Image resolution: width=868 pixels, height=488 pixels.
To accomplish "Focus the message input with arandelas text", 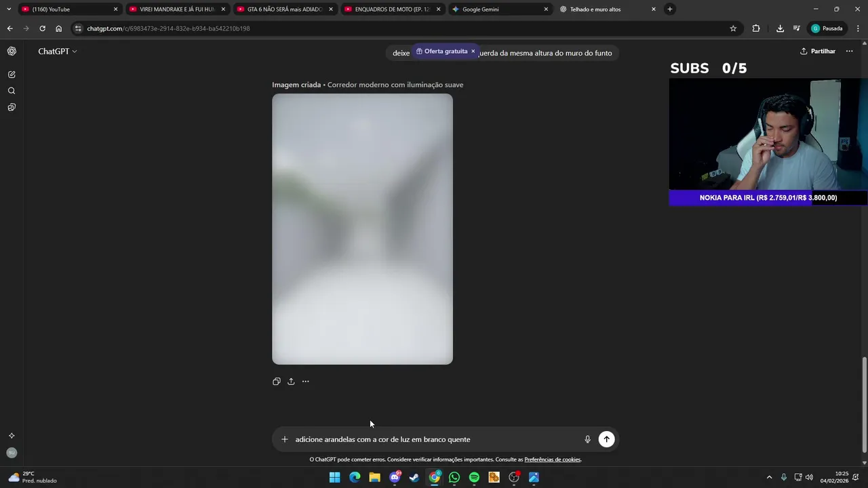I will coord(436,439).
